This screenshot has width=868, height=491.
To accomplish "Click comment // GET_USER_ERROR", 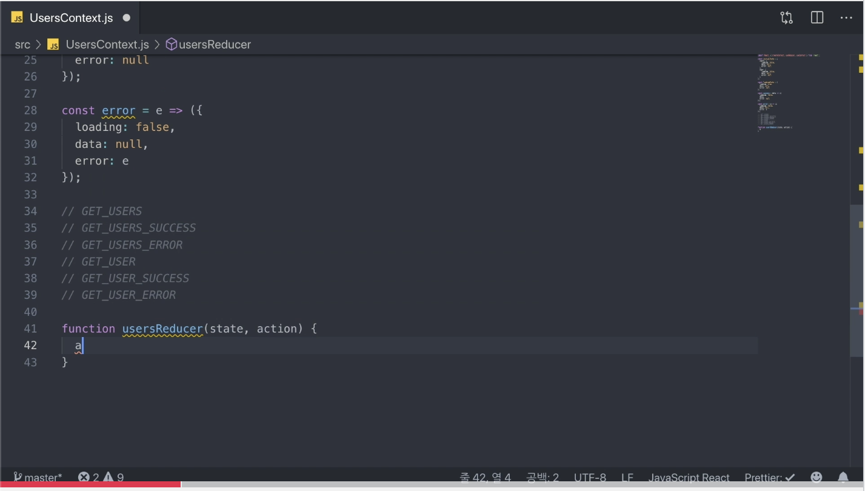I will coord(119,295).
